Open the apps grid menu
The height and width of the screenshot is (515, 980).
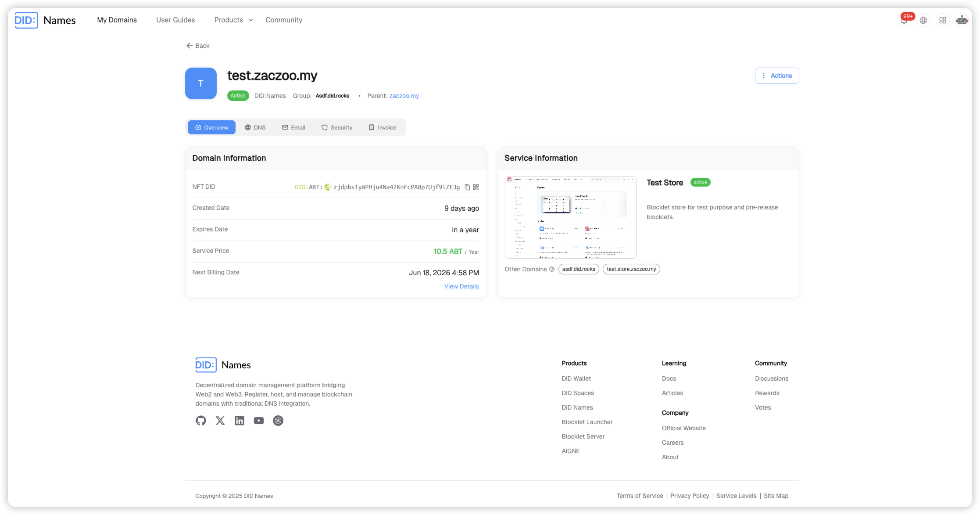(942, 20)
